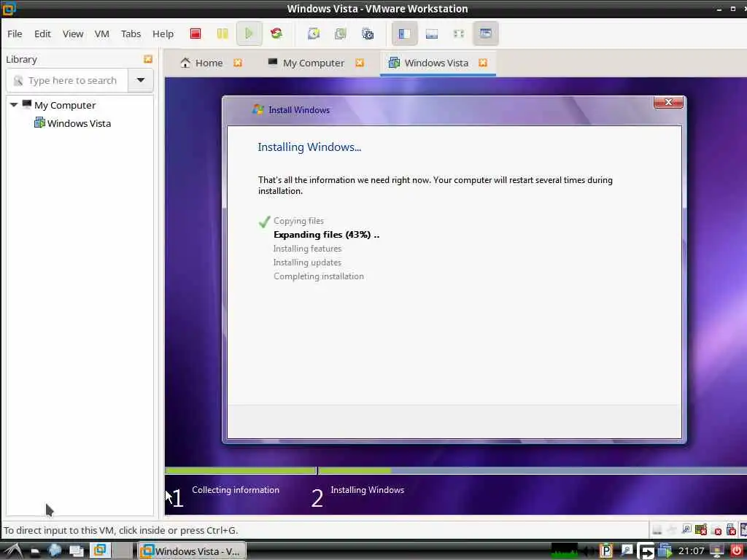Click the Restart guest toolbar icon
This screenshot has height=560, width=747.
(x=276, y=34)
